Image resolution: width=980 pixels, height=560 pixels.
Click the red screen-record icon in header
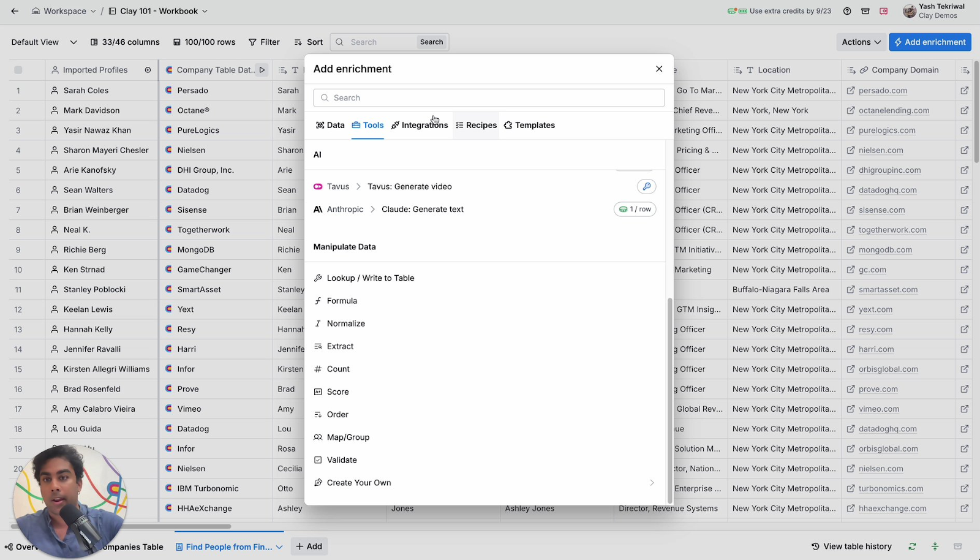point(884,11)
